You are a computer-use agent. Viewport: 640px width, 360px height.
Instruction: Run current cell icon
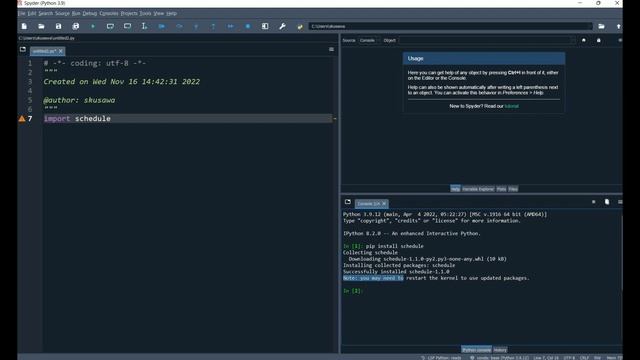[110, 26]
